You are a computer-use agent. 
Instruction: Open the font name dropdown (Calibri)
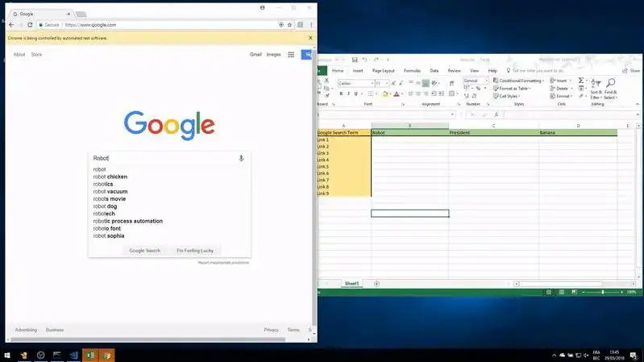coord(372,83)
